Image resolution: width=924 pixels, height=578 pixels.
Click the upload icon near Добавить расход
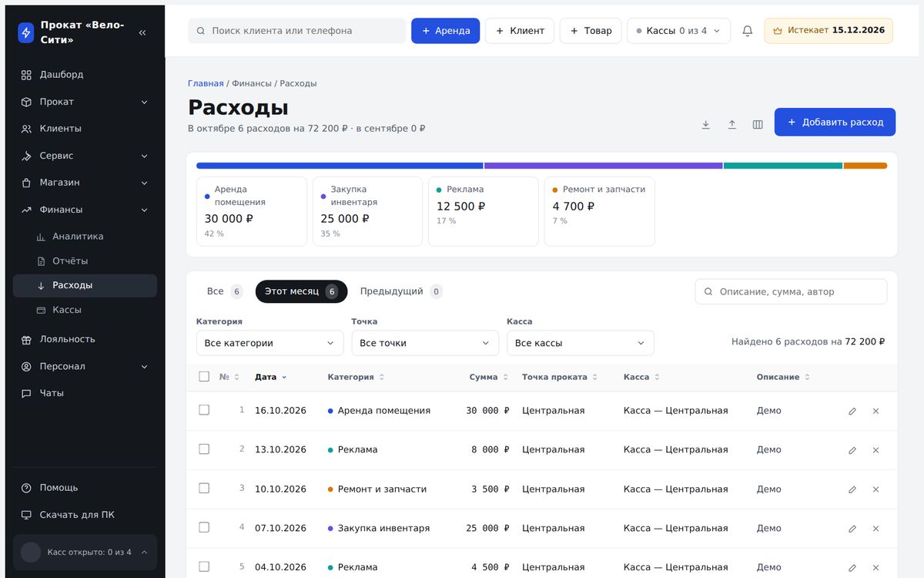pos(731,124)
